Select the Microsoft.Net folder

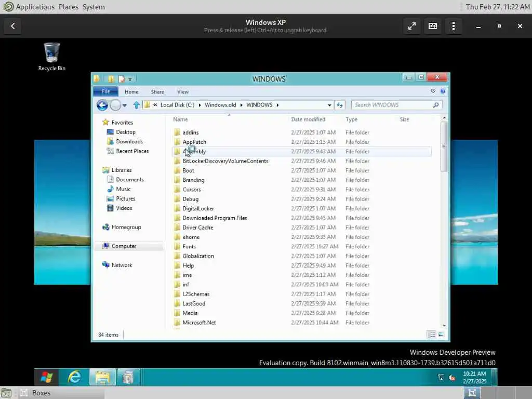click(x=302, y=322)
